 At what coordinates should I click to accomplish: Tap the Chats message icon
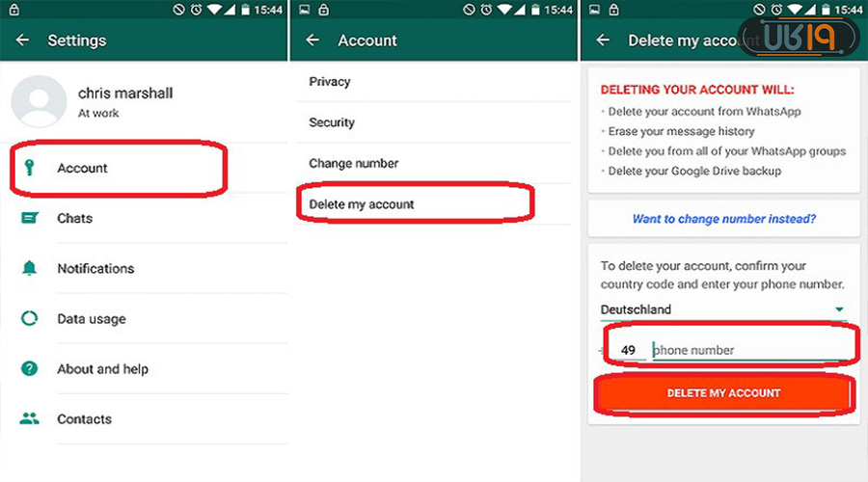pos(29,218)
